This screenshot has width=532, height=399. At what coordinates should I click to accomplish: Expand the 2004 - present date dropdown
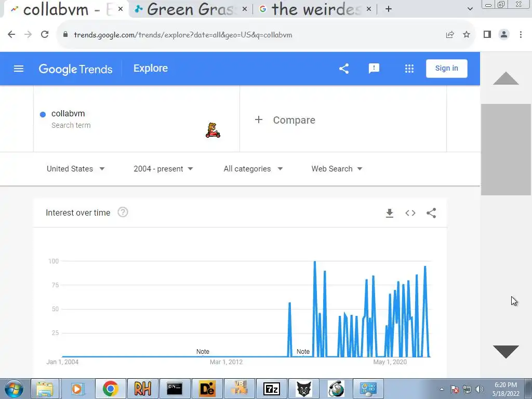tap(163, 169)
